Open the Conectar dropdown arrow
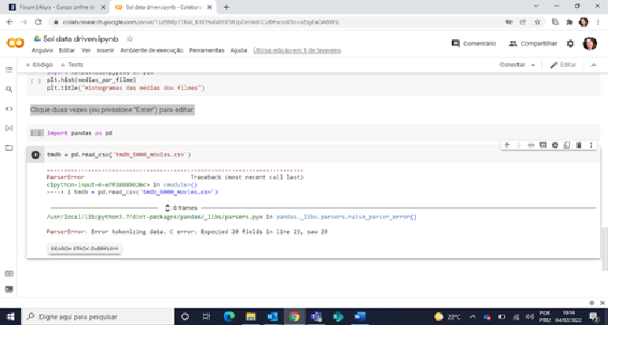 pyautogui.click(x=533, y=65)
